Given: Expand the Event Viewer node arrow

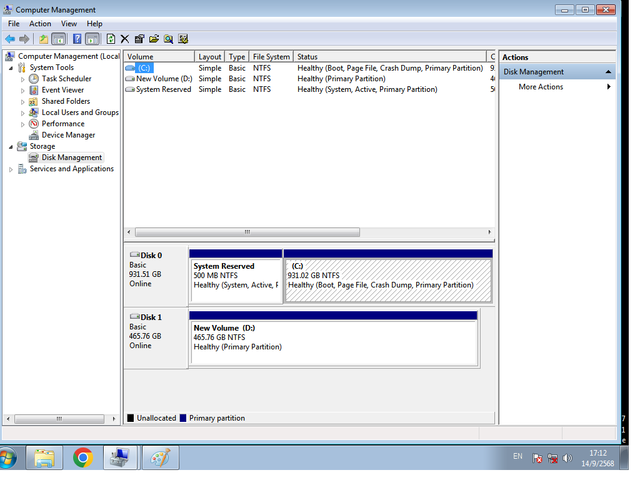Looking at the screenshot, I should (23, 91).
